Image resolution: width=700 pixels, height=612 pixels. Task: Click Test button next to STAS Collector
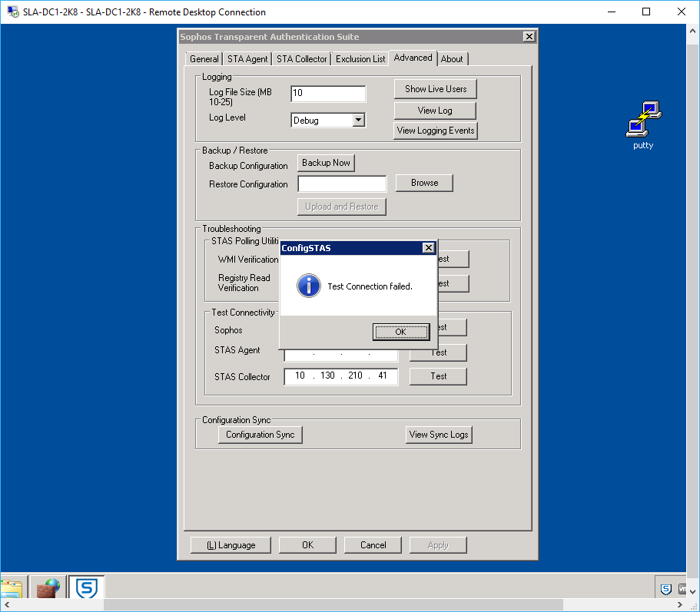tap(438, 376)
